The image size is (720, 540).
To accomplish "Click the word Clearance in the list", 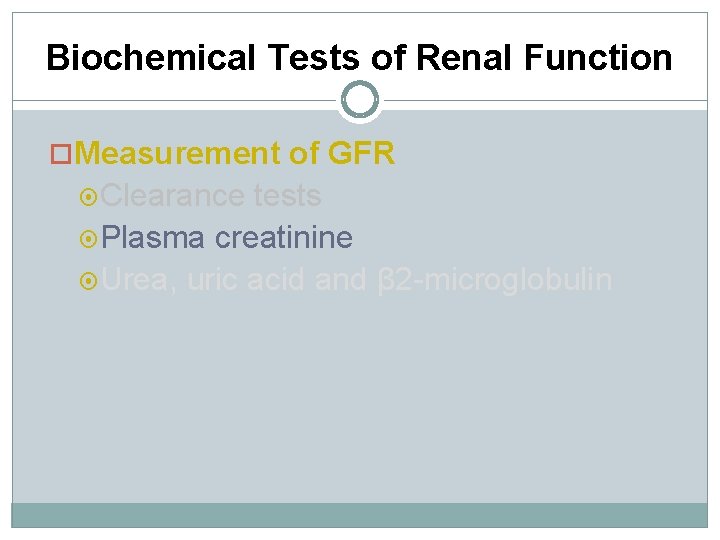I will pos(173,195).
